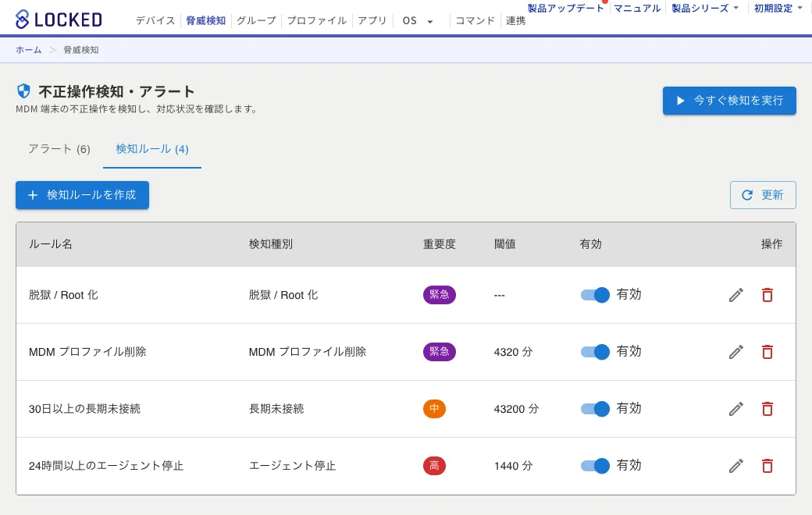
Task: Click the red 高 severity badge
Action: pyautogui.click(x=434, y=465)
